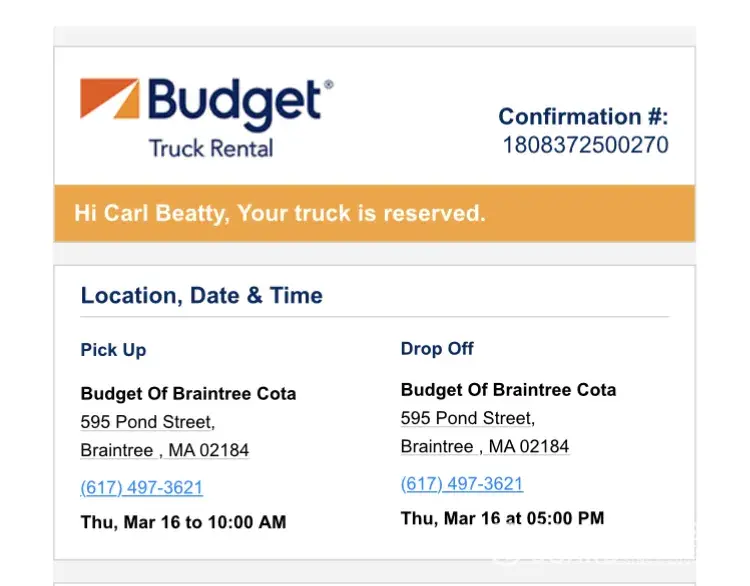The height and width of the screenshot is (586, 750).
Task: Call the pick-up phone number link
Action: (141, 488)
